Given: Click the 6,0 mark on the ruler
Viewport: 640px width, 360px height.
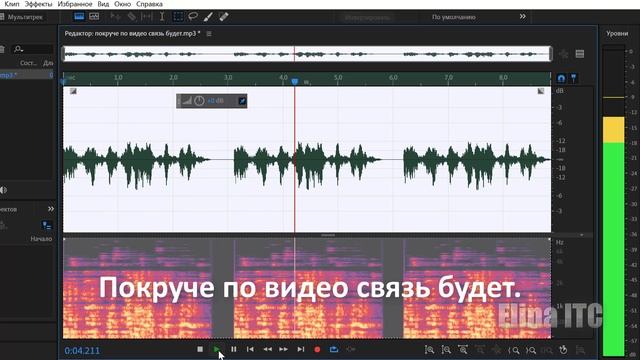Looking at the screenshot, I should click(x=393, y=77).
